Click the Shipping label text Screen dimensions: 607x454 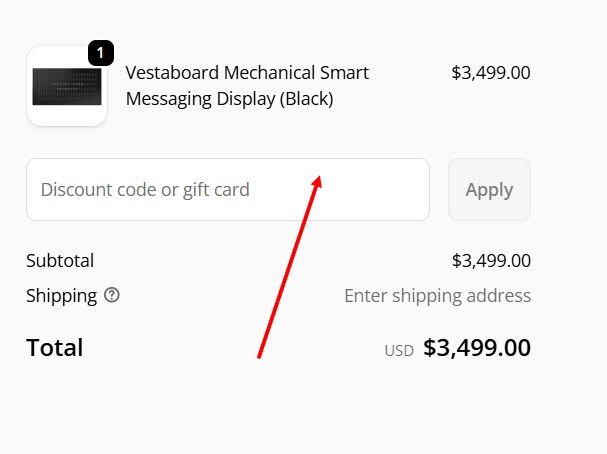[x=61, y=296]
